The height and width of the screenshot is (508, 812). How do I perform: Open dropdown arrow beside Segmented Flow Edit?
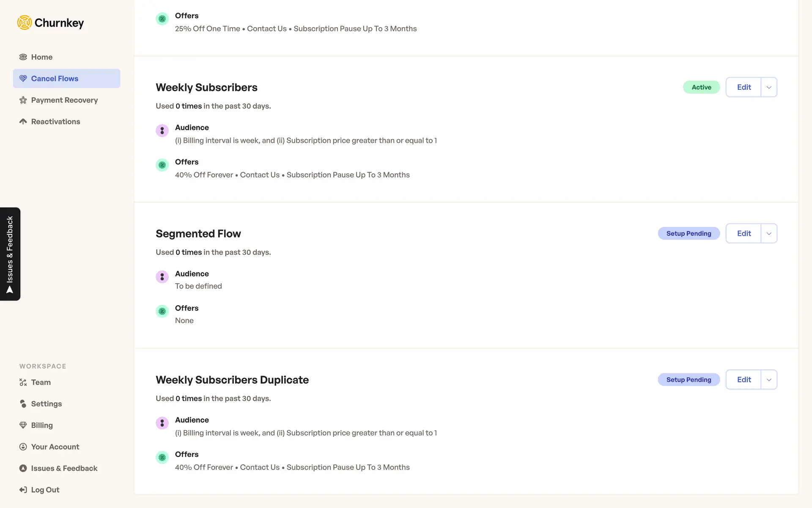click(x=769, y=233)
